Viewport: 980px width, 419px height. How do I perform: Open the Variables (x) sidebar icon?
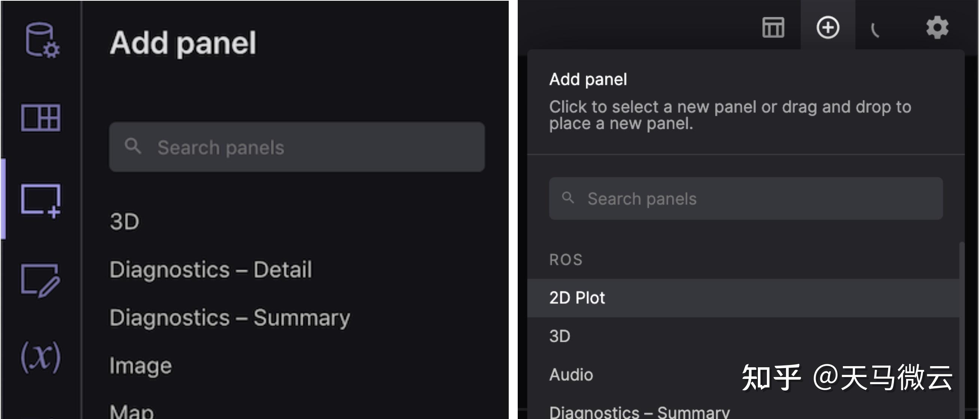pyautogui.click(x=40, y=356)
